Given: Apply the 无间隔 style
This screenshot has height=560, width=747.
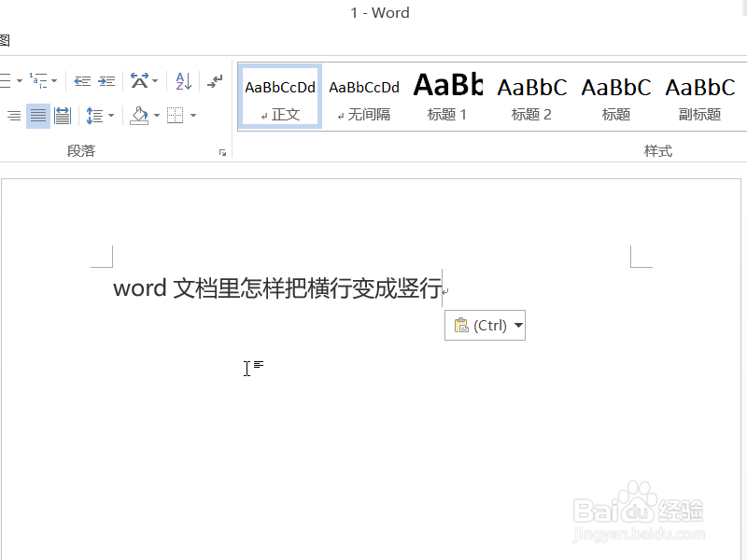Looking at the screenshot, I should 364,97.
